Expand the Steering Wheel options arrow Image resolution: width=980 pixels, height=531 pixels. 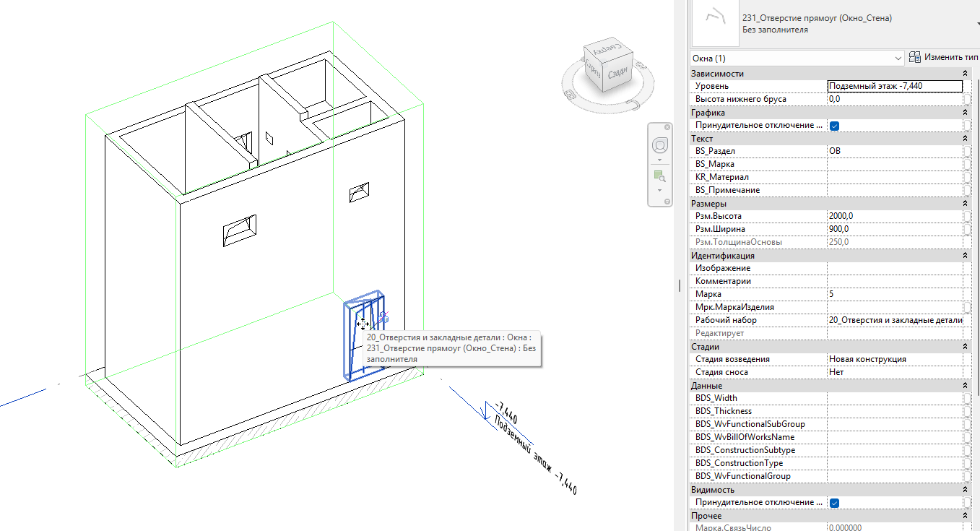point(659,159)
